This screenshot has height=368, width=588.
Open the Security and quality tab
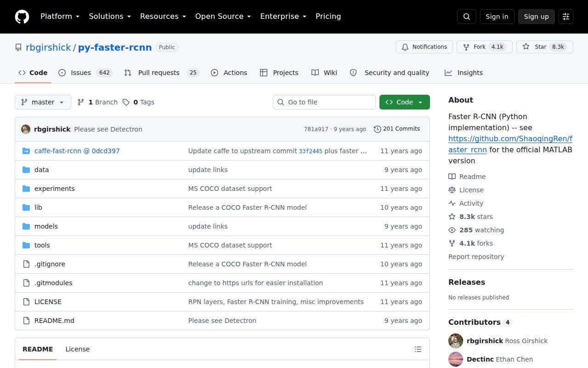(x=390, y=73)
